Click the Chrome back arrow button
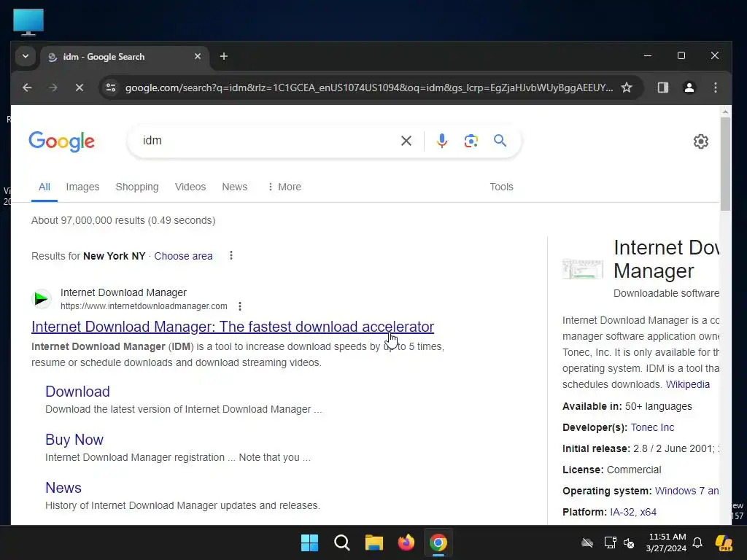The width and height of the screenshot is (747, 560). (27, 87)
